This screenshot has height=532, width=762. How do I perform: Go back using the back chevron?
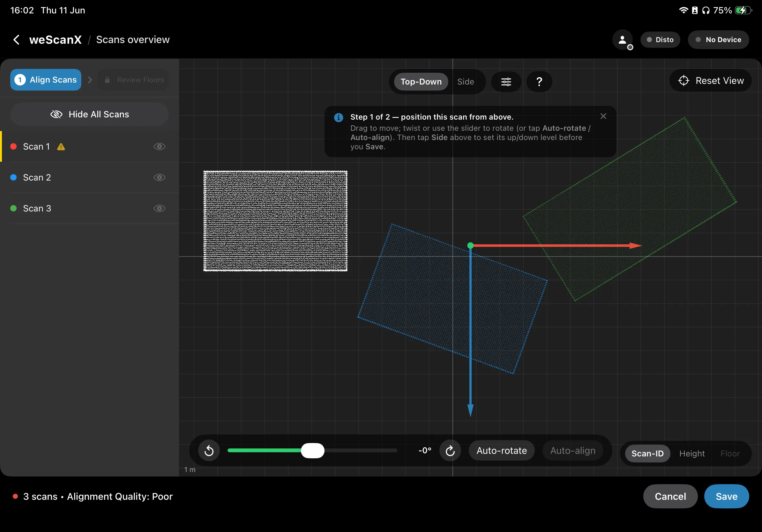coord(16,40)
